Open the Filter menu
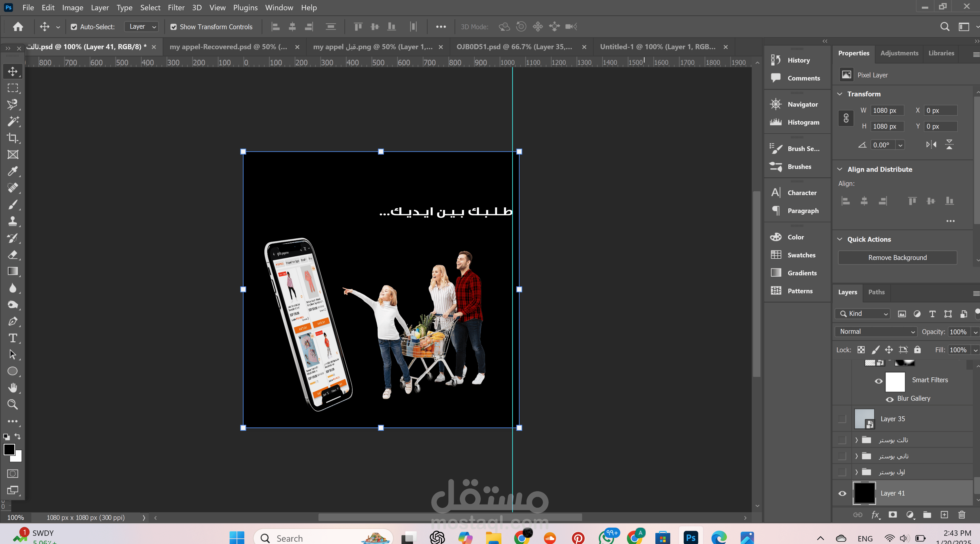 pos(176,8)
